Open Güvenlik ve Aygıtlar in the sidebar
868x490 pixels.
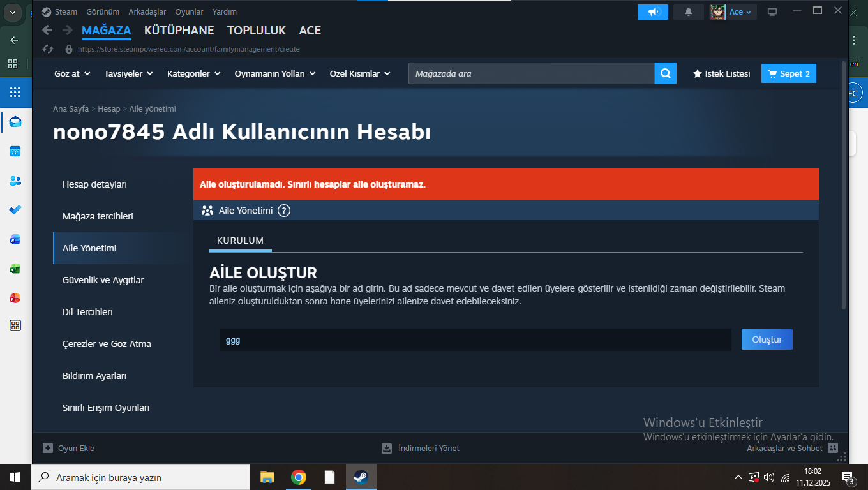117,280
